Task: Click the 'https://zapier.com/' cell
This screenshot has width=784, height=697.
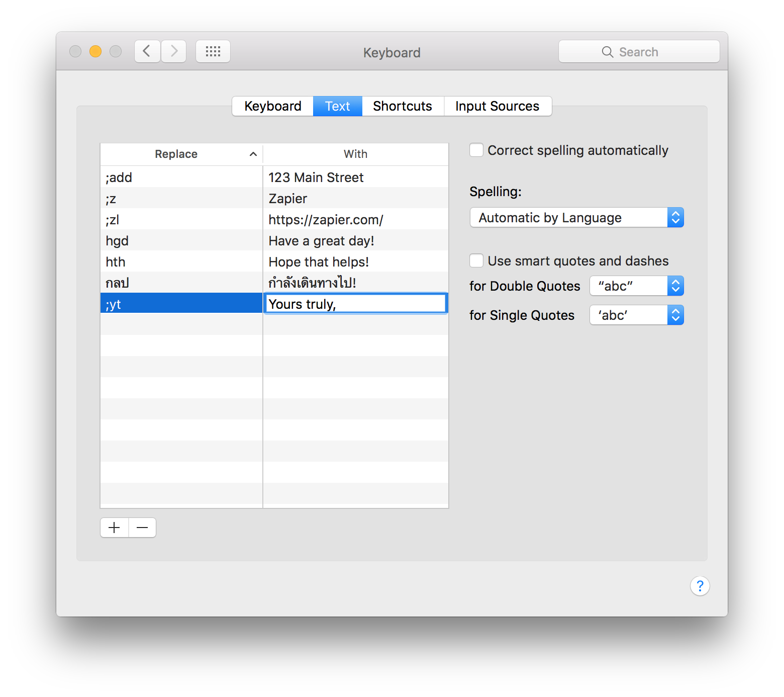Action: [356, 219]
